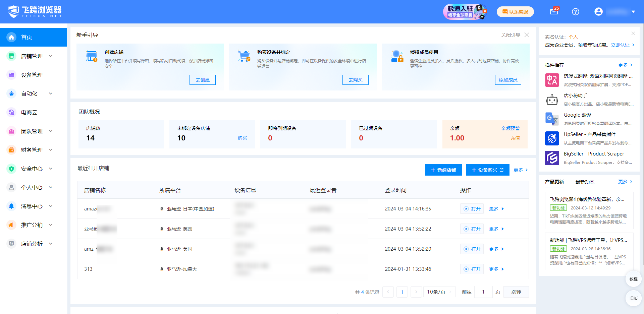Image resolution: width=644 pixels, height=314 pixels.
Task: Open the Amazon Japan store row
Action: tap(472, 209)
